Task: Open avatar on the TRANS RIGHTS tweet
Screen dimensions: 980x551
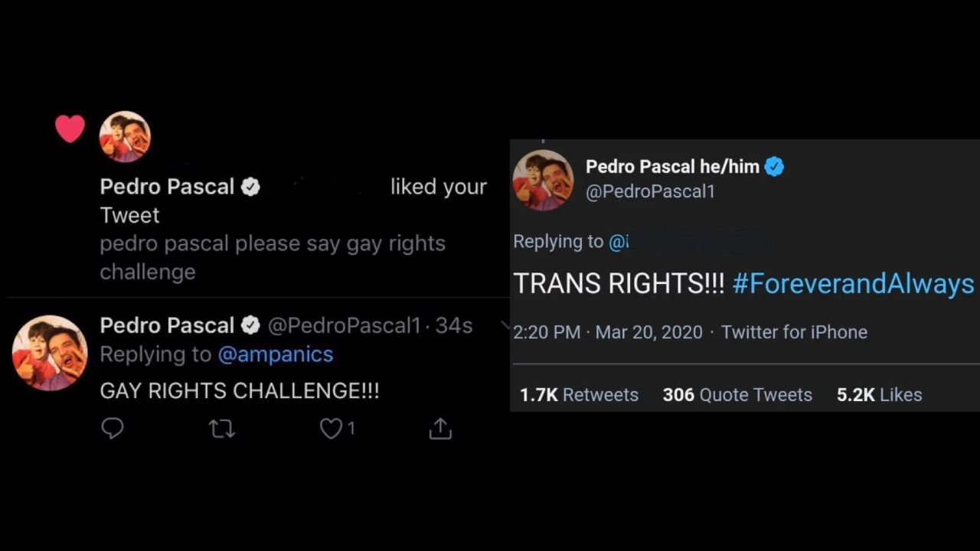Action: [543, 181]
